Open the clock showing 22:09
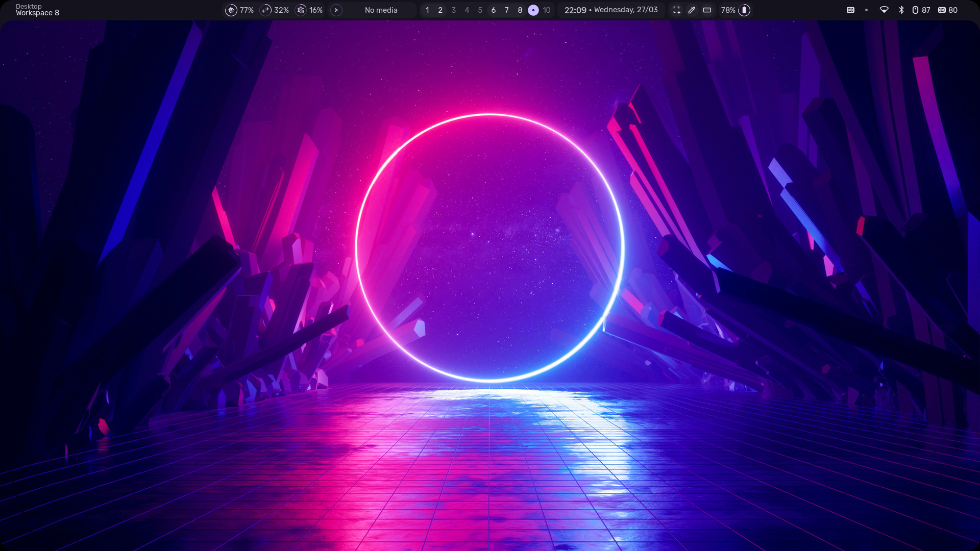 (x=576, y=10)
